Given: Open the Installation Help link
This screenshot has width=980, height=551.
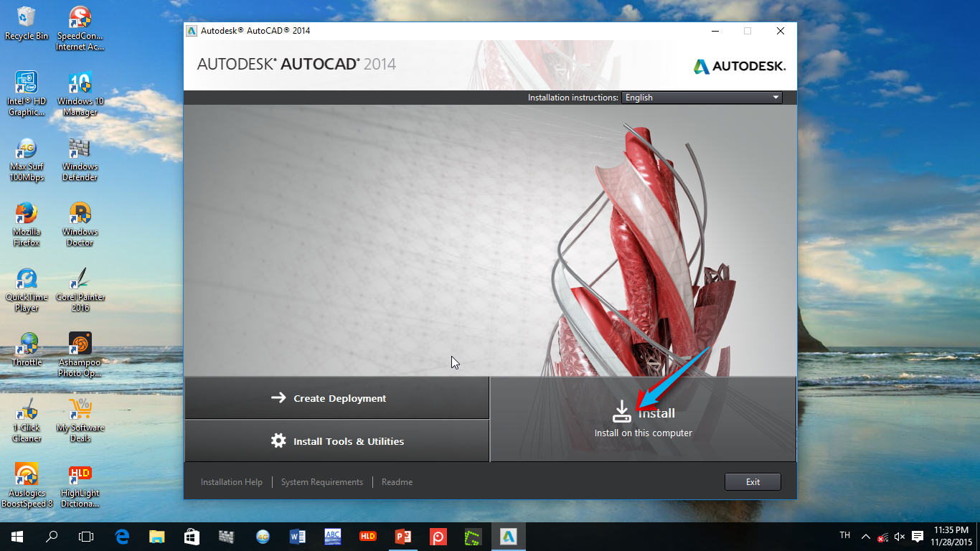Looking at the screenshot, I should (232, 482).
